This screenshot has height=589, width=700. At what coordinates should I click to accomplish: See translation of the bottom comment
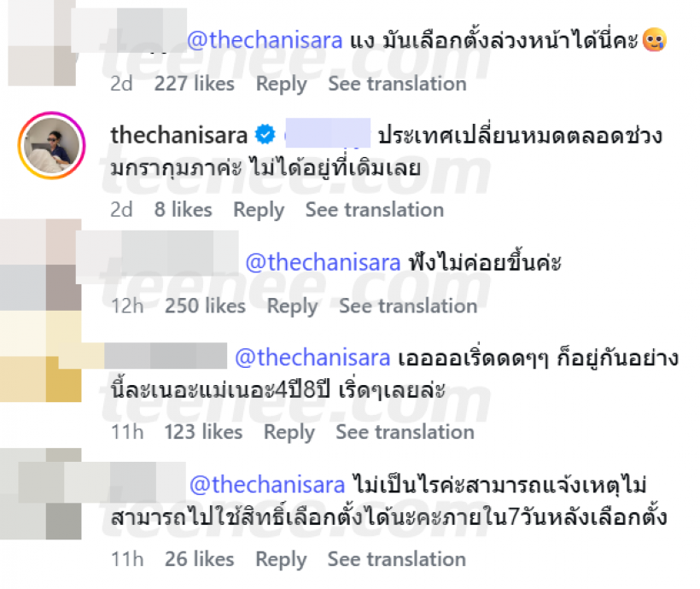pos(396,559)
